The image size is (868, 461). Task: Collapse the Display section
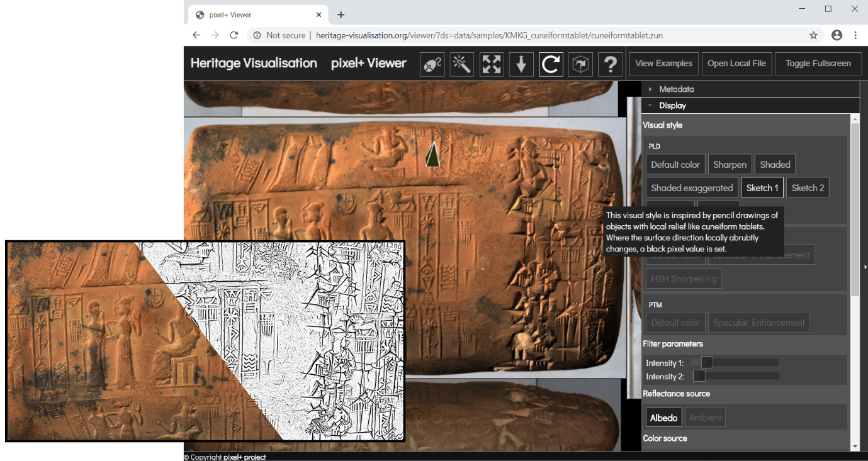(672, 106)
